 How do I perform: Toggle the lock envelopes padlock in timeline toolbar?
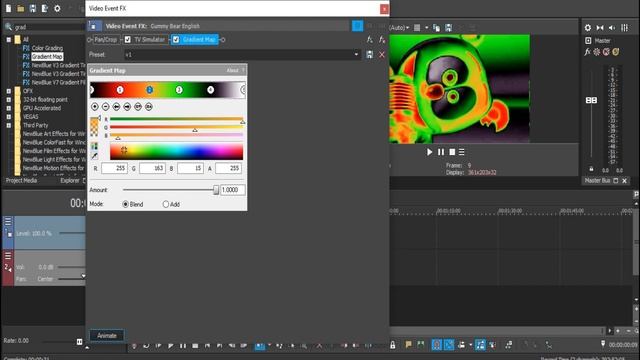[393, 345]
